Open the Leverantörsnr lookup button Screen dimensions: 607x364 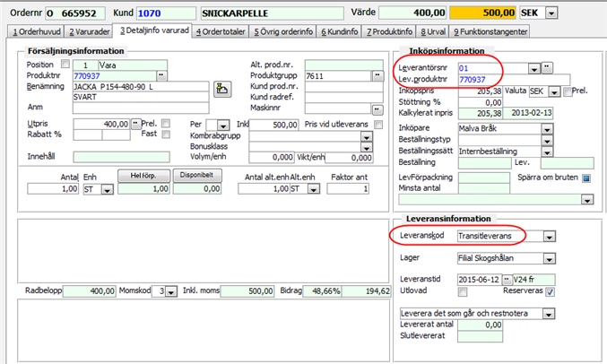pos(546,67)
